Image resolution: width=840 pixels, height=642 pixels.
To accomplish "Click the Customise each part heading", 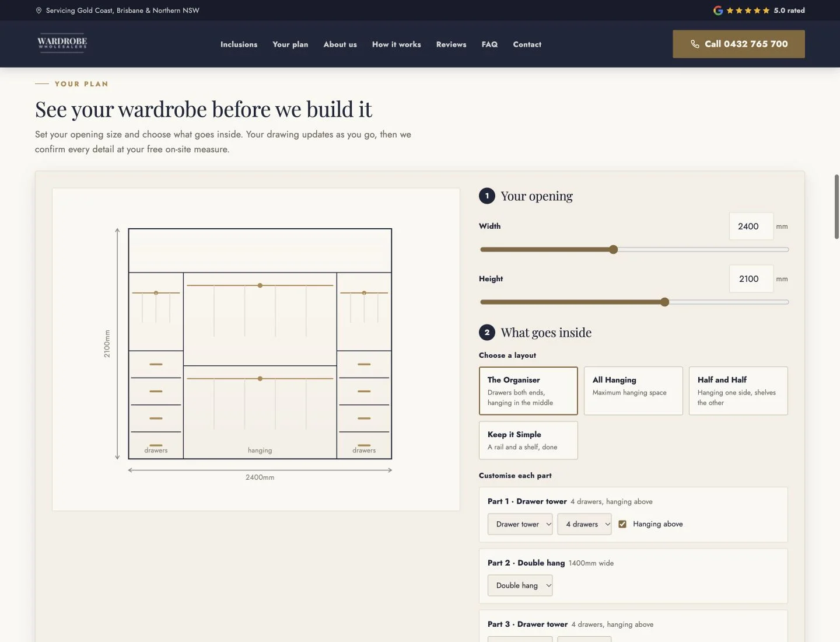I will [515, 476].
